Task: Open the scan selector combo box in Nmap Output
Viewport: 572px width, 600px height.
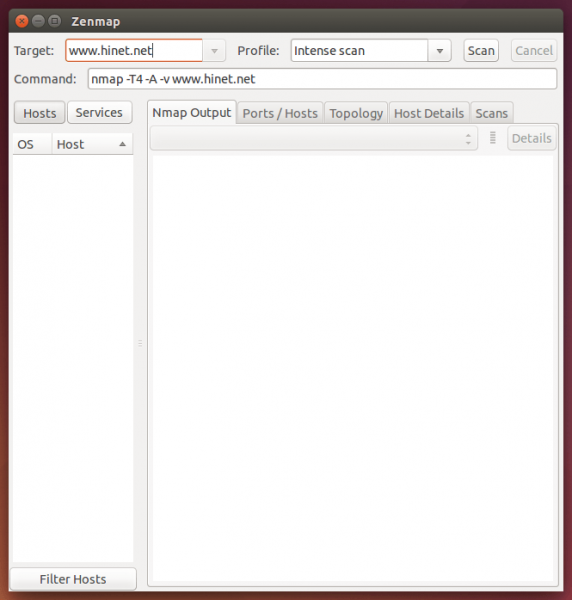Action: (x=314, y=138)
